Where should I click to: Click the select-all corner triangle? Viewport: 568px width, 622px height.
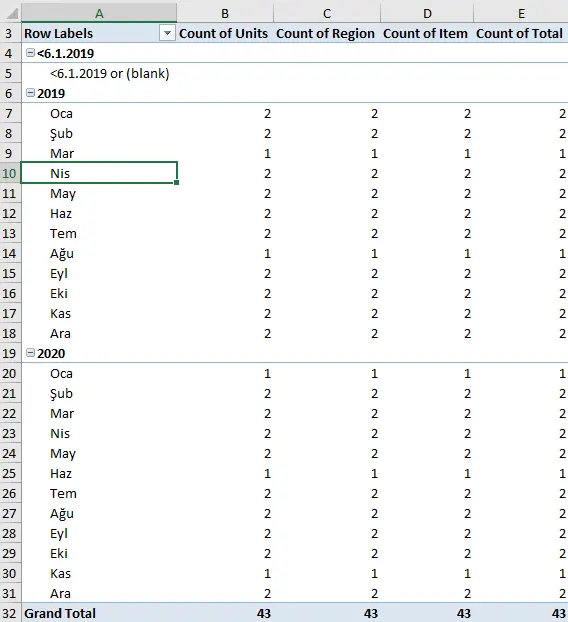coord(11,13)
